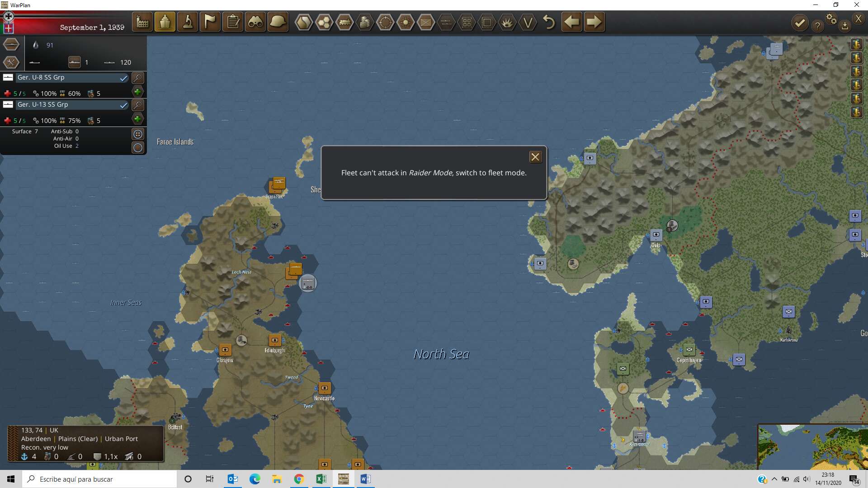The image size is (868, 488).
Task: Undo the last move
Action: click(x=549, y=22)
